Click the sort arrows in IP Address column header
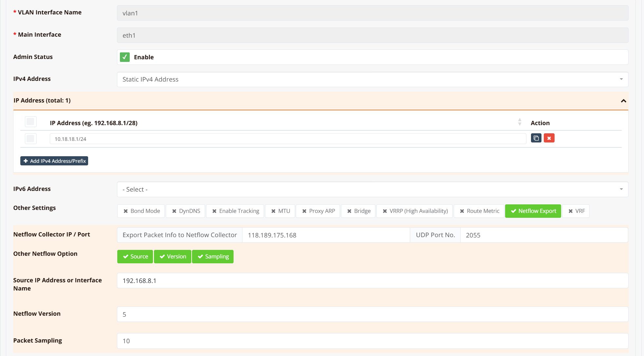 [520, 122]
